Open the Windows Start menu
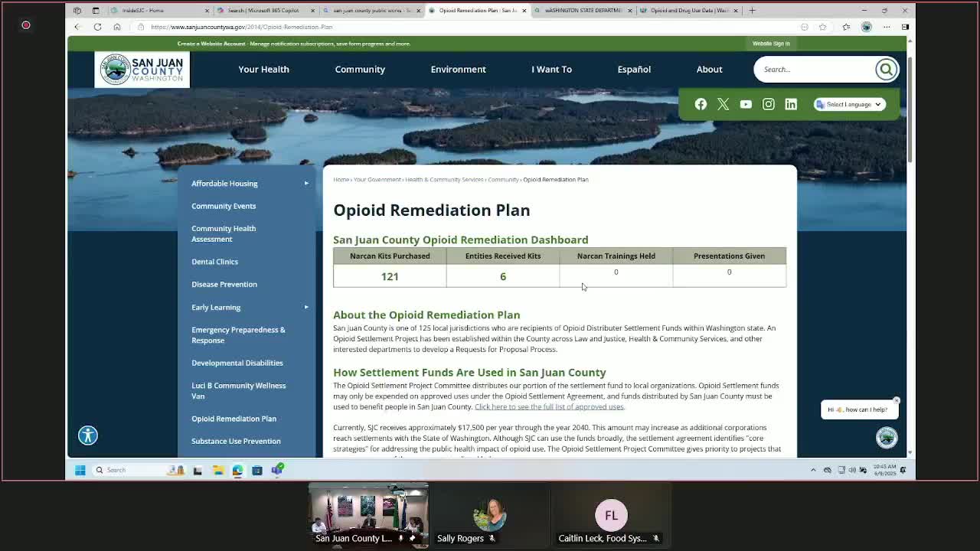This screenshot has width=980, height=551. 80,470
